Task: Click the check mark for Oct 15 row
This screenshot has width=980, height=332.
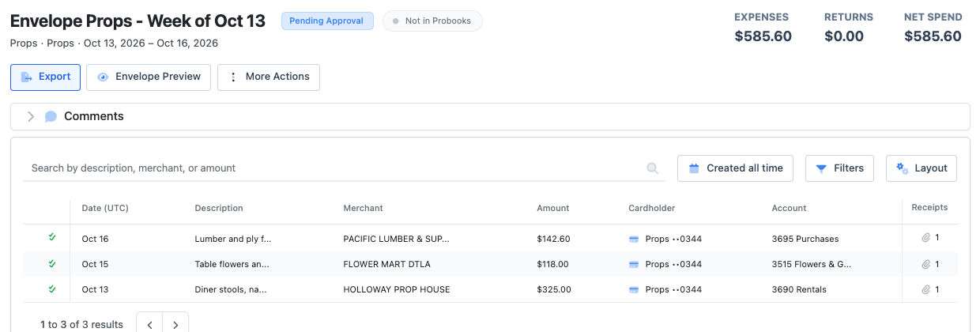Action: [x=51, y=263]
